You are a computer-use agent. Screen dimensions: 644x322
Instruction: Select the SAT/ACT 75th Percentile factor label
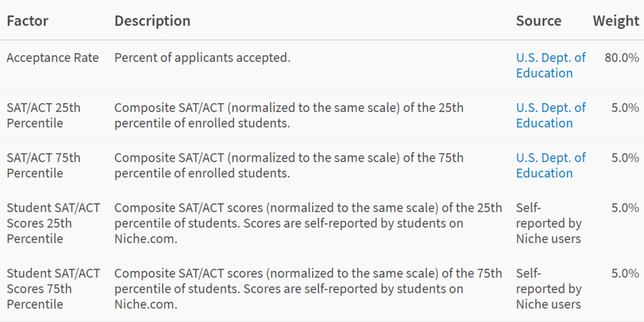click(43, 164)
